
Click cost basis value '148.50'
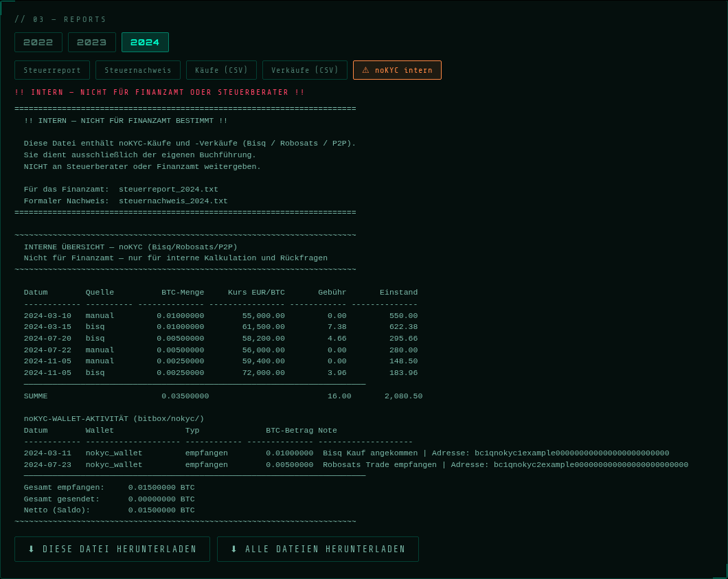coord(403,361)
